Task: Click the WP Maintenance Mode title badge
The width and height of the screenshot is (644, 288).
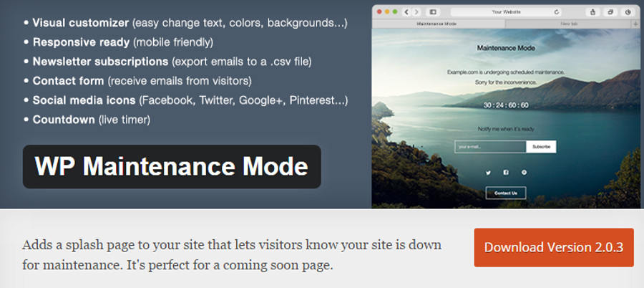Action: [x=172, y=167]
